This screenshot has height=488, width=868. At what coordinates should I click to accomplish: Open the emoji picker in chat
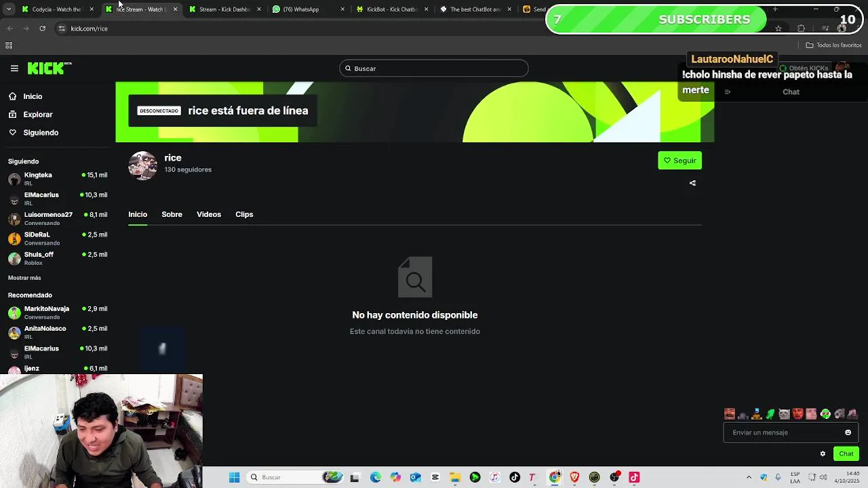point(848,432)
